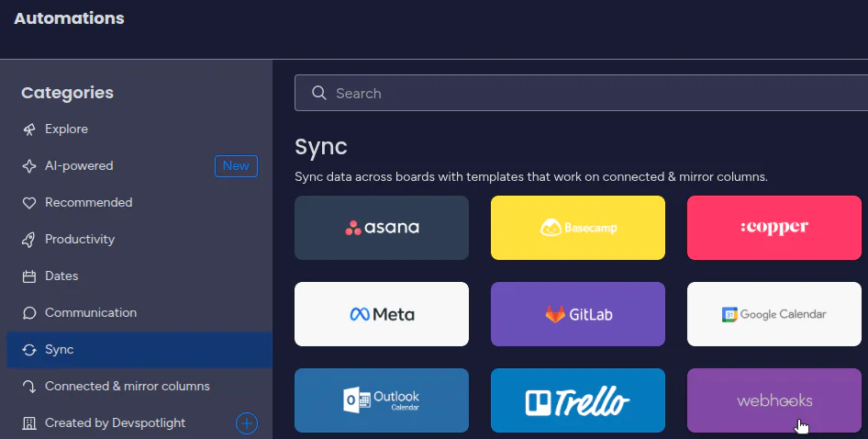The image size is (868, 439).
Task: Open the Meta integration card
Action: coord(382,314)
